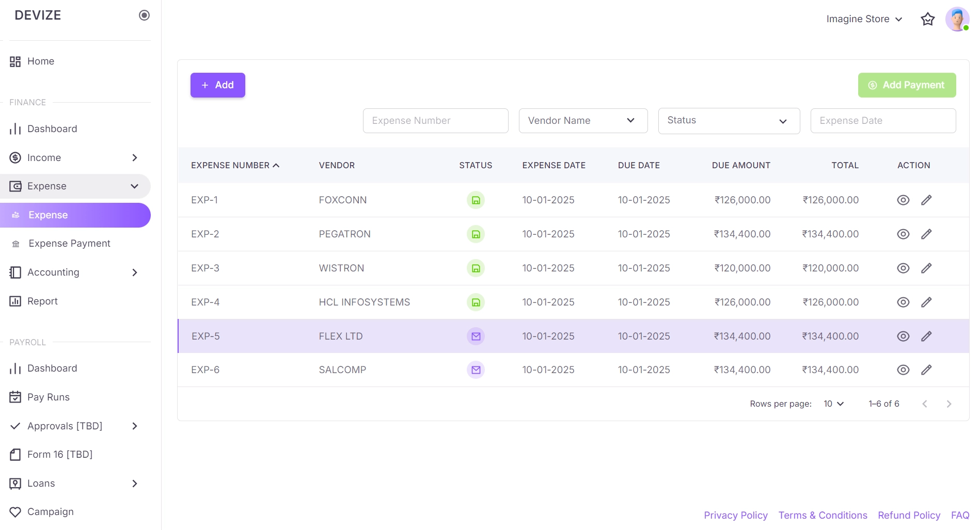Click the Add expense button

[218, 85]
